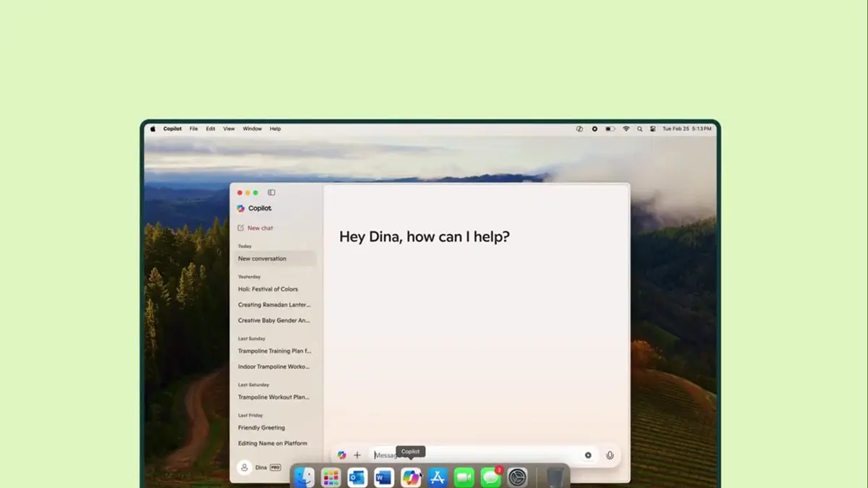This screenshot has height=488, width=868.
Task: Click the Copilot logo in the sidebar
Action: [241, 207]
